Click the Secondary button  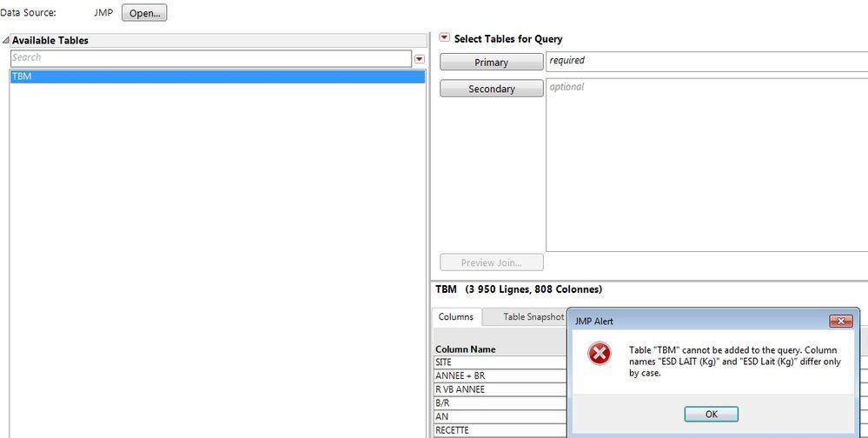click(492, 89)
